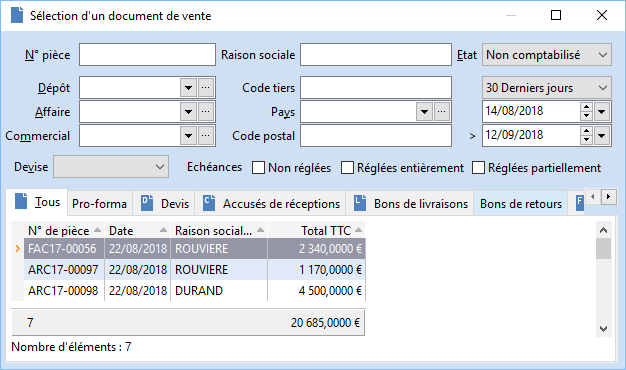Open the Bons de livraisons tab
The width and height of the screenshot is (626, 370).
pos(410,204)
